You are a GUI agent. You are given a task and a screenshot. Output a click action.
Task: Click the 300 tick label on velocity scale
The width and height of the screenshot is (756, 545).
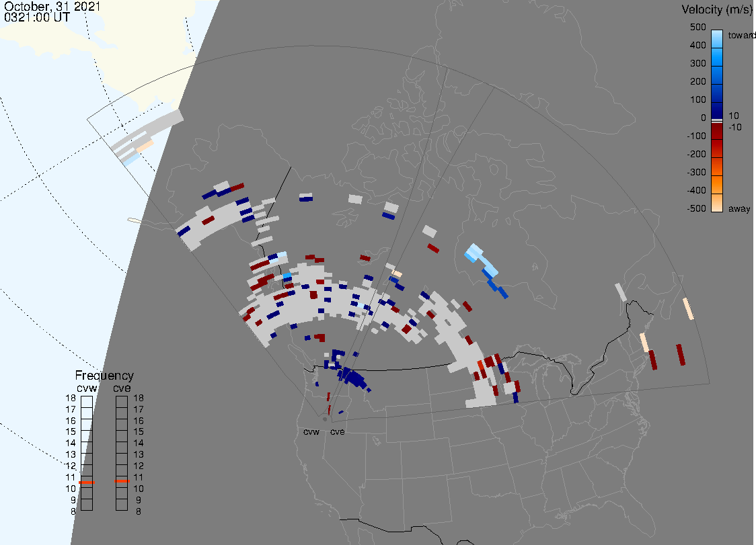(x=697, y=64)
